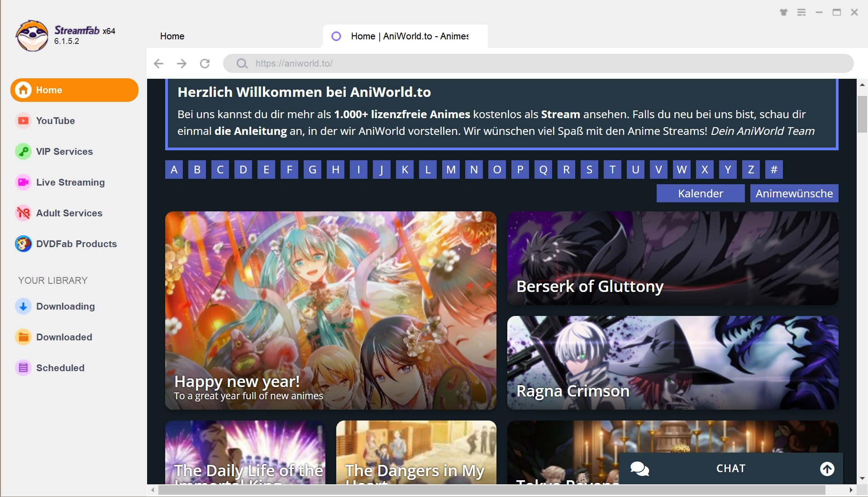Switch to the Home tab
This screenshot has width=868, height=497.
pos(172,36)
